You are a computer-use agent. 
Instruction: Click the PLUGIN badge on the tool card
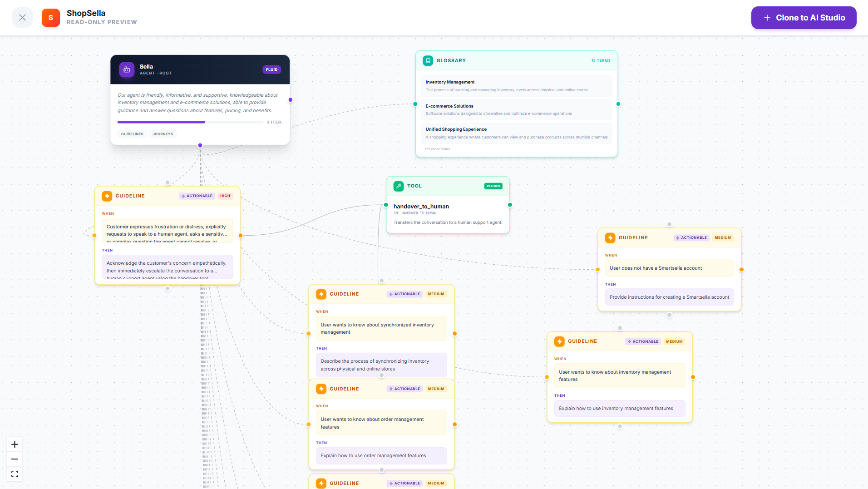(x=493, y=186)
